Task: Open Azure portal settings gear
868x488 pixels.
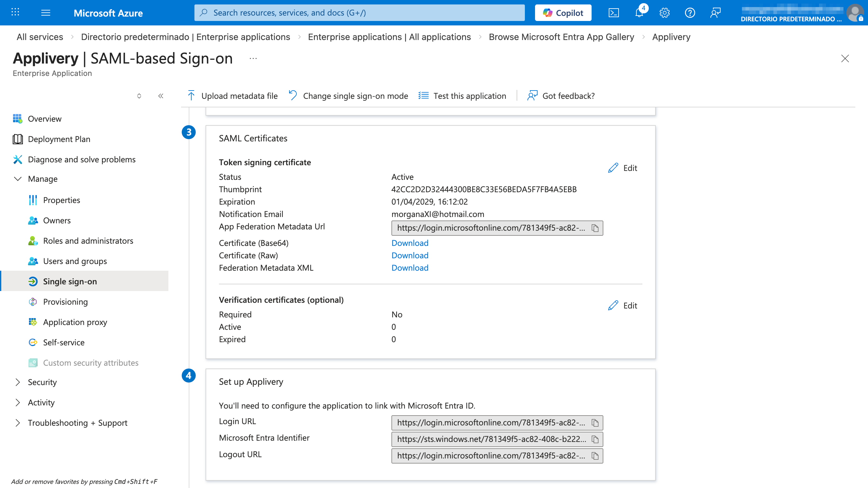Action: point(664,12)
